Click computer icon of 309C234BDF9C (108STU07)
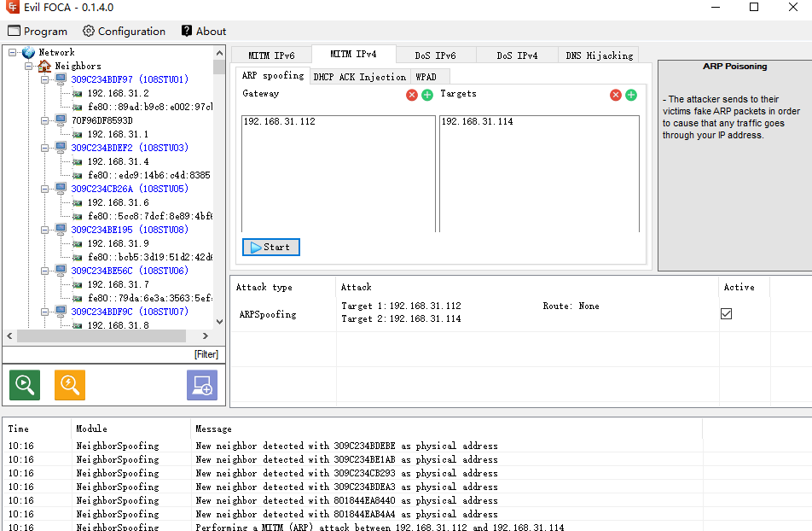The image size is (812, 531). 61,312
